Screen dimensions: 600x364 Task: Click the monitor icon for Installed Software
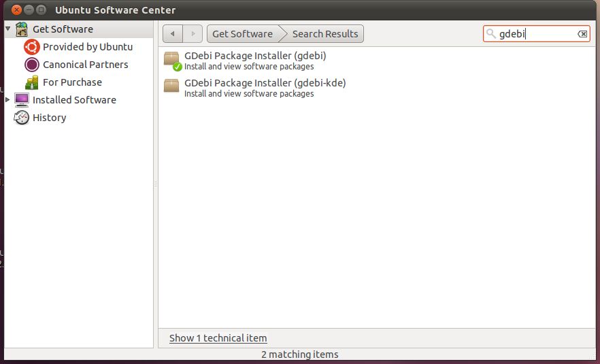point(22,100)
